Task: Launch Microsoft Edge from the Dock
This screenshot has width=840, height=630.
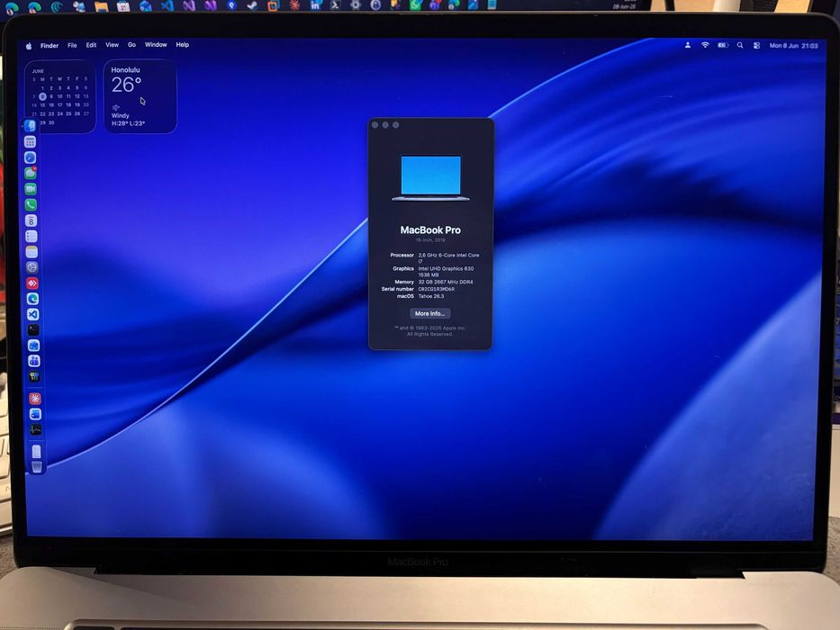Action: 32,299
